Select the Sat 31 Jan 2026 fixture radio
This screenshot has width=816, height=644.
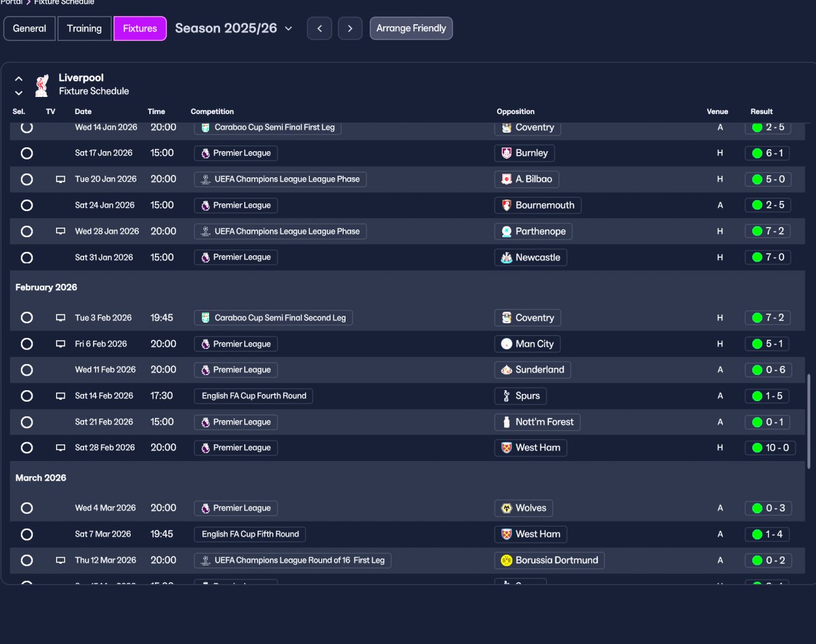[x=27, y=258]
